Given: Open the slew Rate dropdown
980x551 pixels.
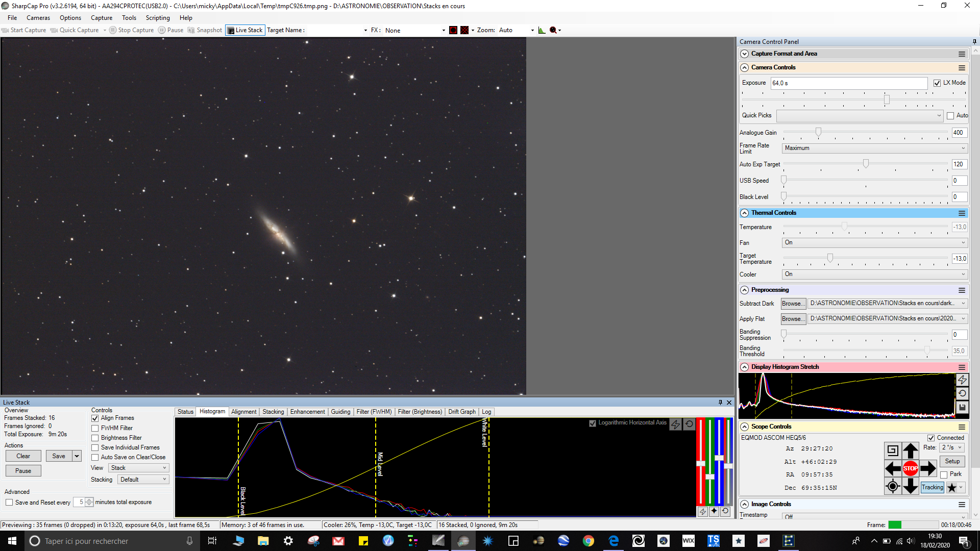Looking at the screenshot, I should pyautogui.click(x=952, y=447).
